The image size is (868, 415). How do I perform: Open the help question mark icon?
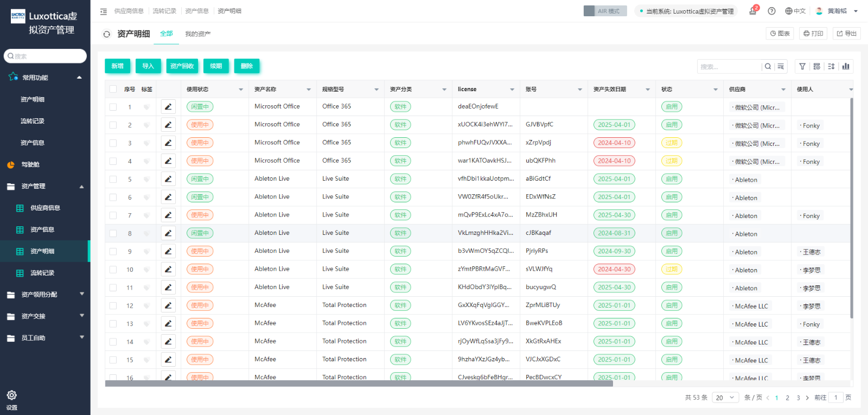(771, 11)
